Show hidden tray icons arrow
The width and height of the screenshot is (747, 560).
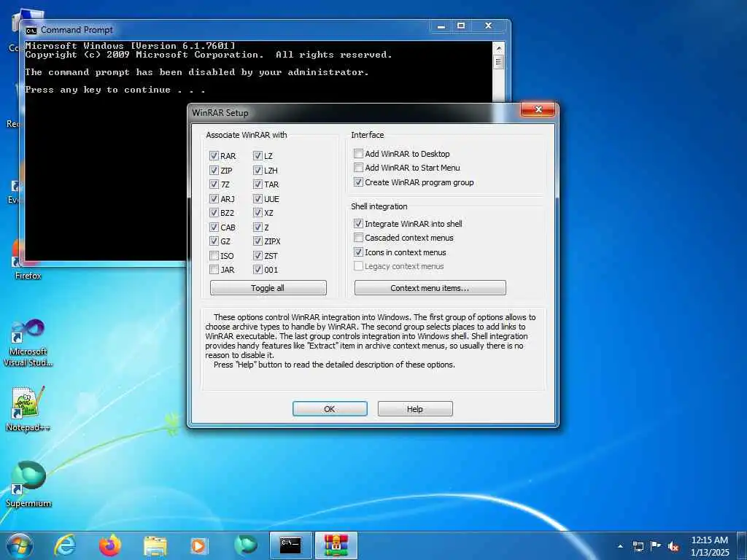click(x=620, y=546)
